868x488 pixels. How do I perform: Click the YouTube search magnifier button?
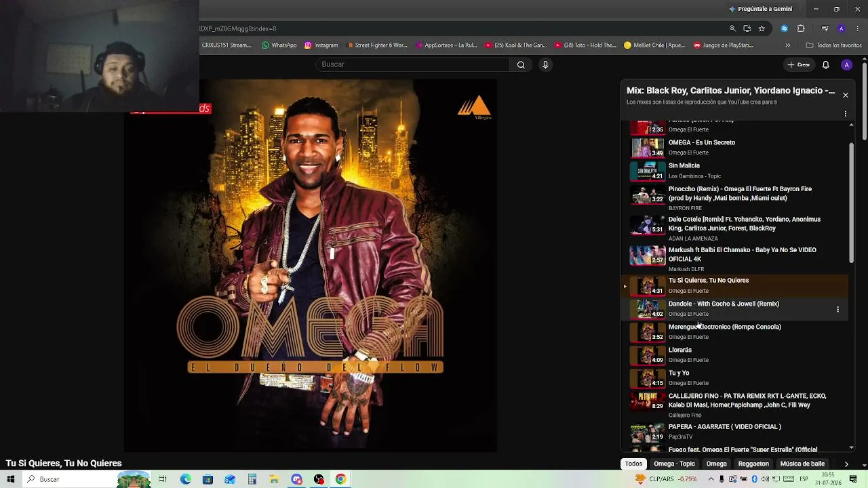point(521,65)
